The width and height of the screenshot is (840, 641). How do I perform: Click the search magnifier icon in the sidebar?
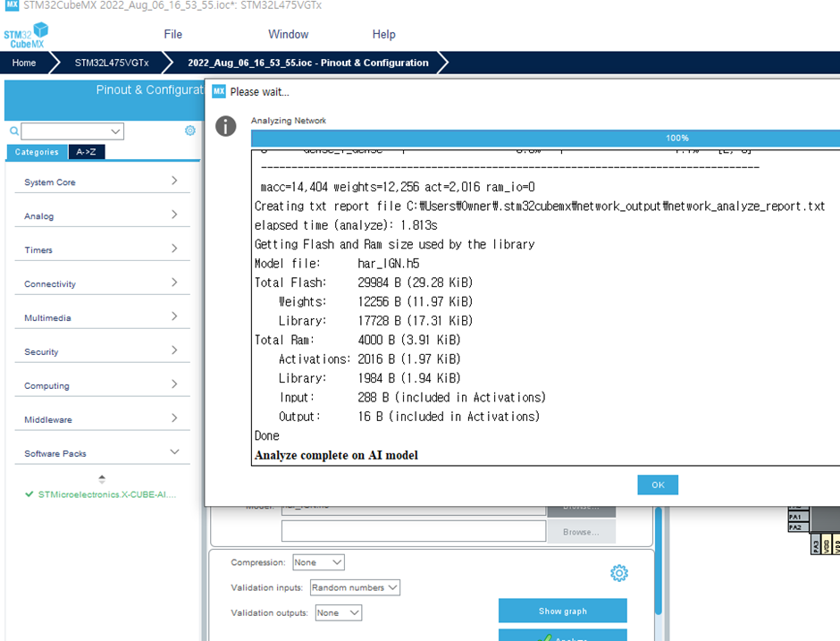[14, 131]
